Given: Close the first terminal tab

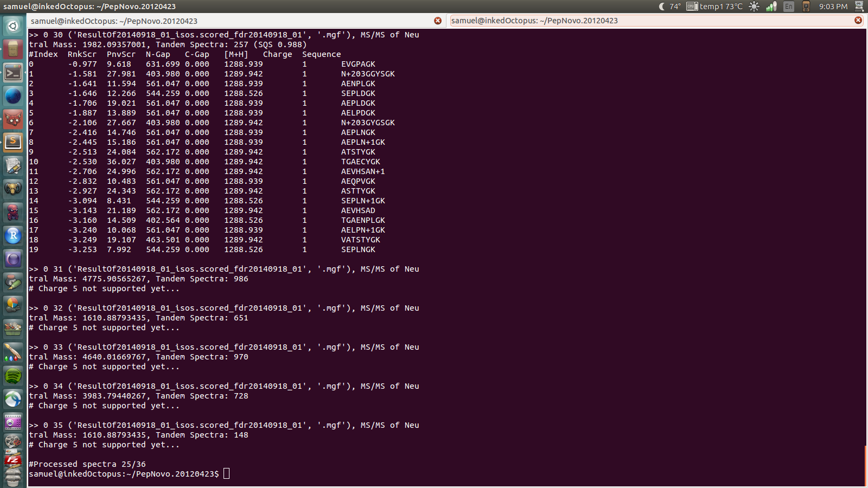Looking at the screenshot, I should [438, 21].
